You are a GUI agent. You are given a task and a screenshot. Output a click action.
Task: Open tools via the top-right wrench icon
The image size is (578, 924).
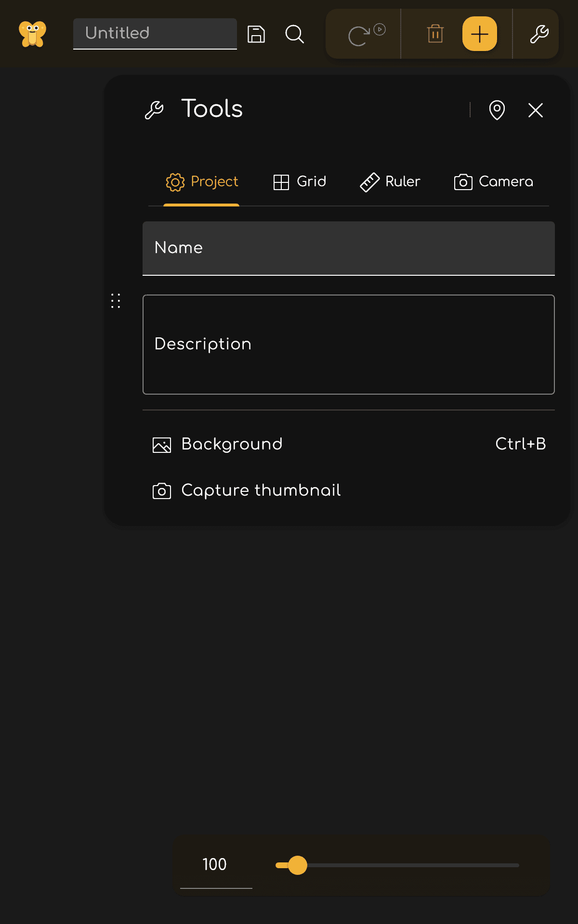coord(539,34)
